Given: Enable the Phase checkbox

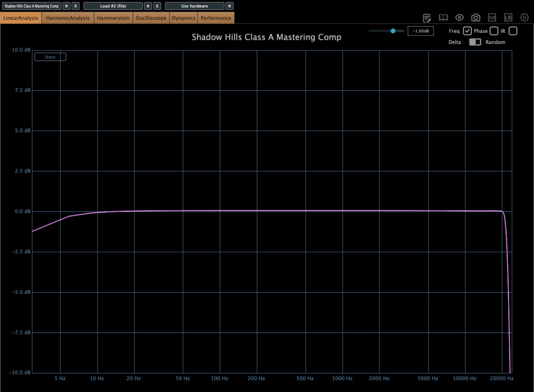Looking at the screenshot, I should pyautogui.click(x=494, y=31).
